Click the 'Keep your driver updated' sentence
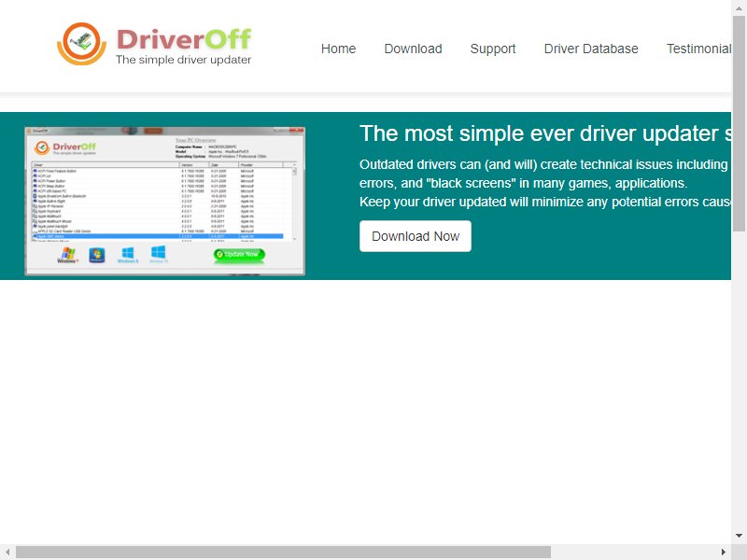 point(545,202)
